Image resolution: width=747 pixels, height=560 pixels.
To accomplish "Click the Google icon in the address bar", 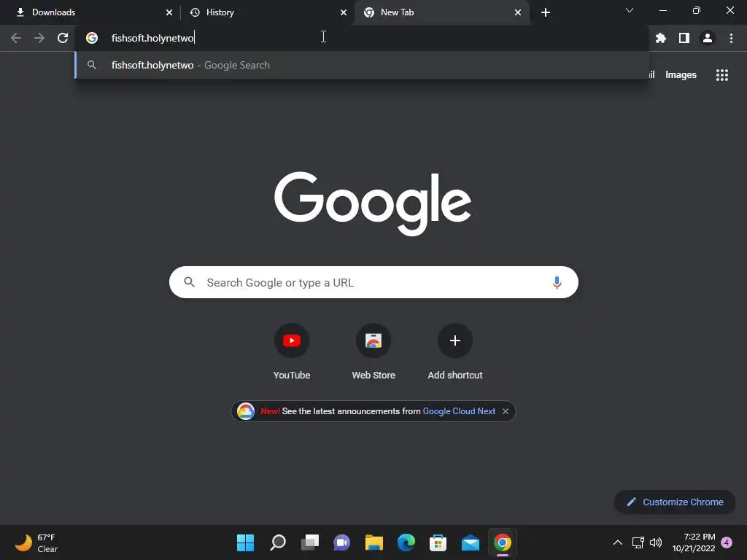I will coord(92,38).
